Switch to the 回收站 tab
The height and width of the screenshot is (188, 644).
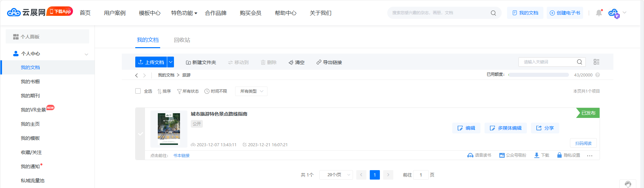pyautogui.click(x=182, y=40)
